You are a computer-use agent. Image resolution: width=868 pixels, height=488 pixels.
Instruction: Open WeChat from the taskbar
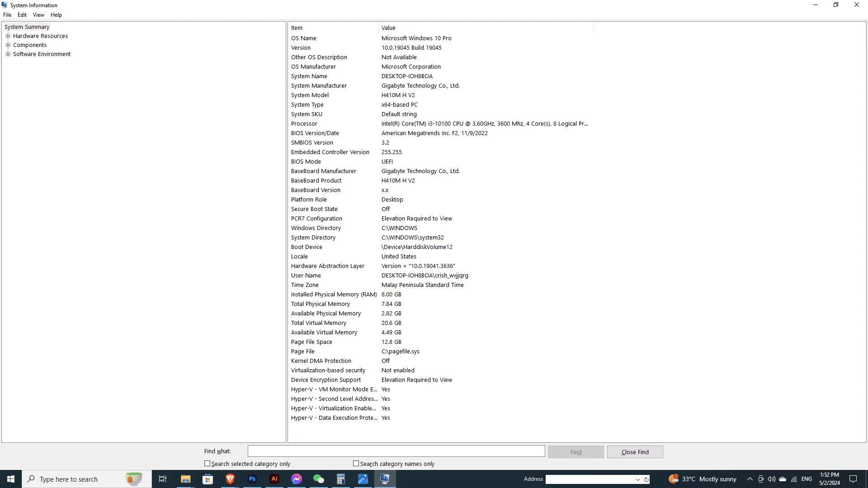(318, 479)
